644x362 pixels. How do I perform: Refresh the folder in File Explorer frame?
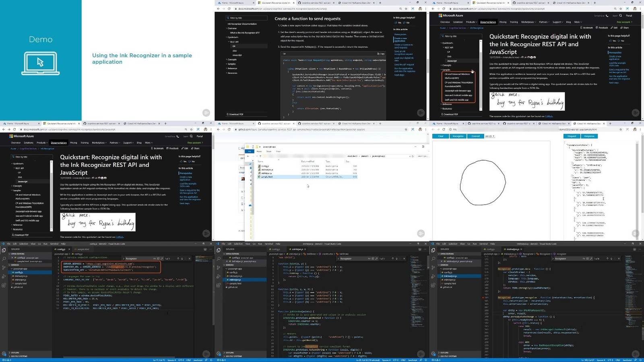(x=412, y=156)
